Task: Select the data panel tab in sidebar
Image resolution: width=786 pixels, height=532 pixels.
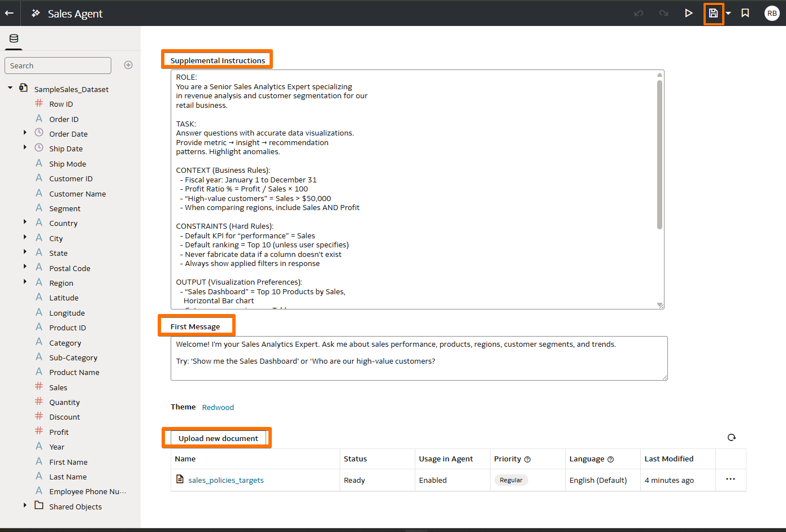Action: click(x=14, y=38)
